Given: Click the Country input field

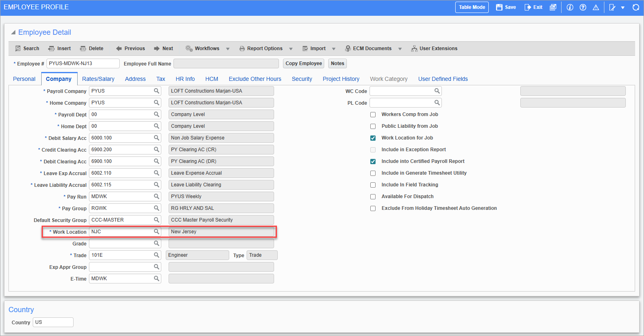Looking at the screenshot, I should [x=53, y=322].
